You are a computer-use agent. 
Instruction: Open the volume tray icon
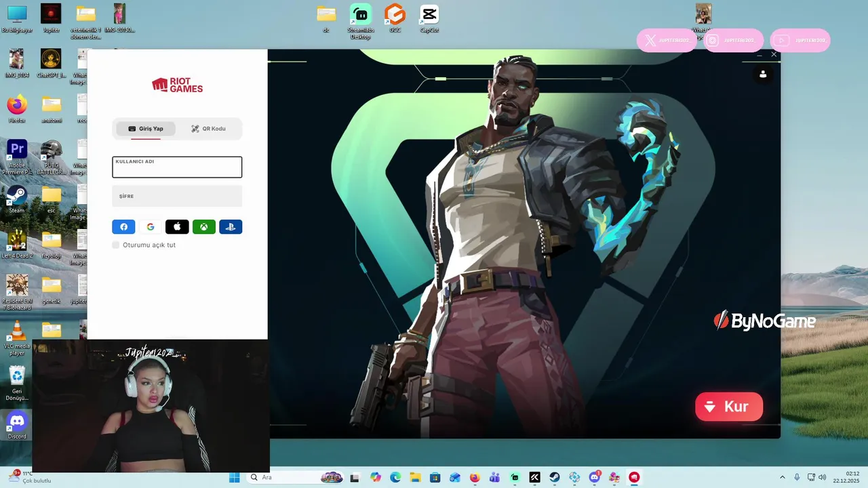coord(822,477)
